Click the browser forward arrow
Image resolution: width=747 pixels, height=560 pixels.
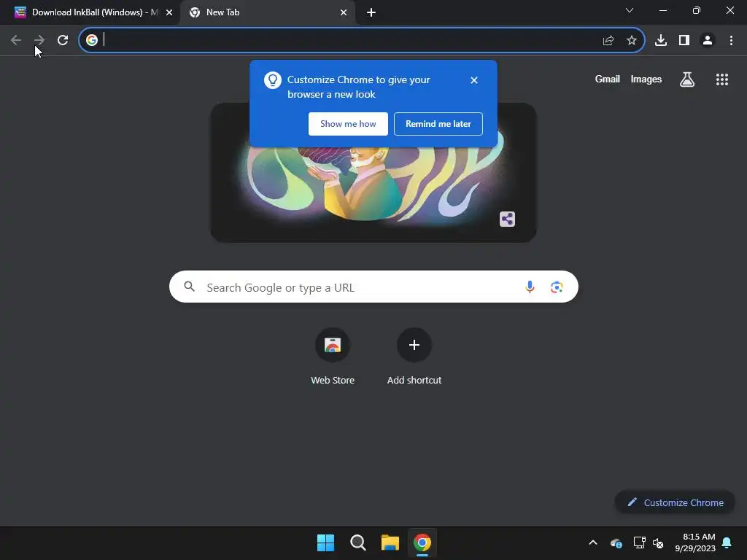click(39, 40)
